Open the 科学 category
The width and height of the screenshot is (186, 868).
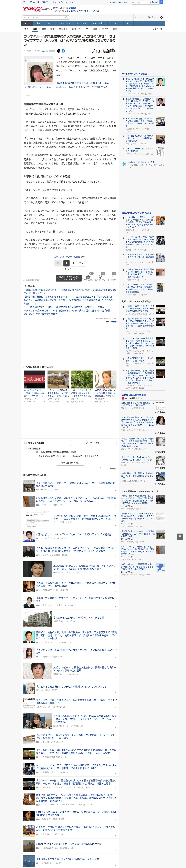click(95, 29)
